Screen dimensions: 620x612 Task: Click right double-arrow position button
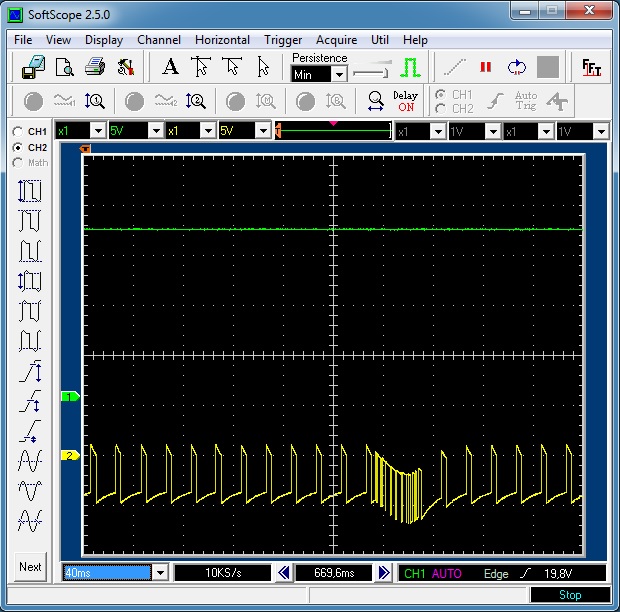pyautogui.click(x=384, y=573)
